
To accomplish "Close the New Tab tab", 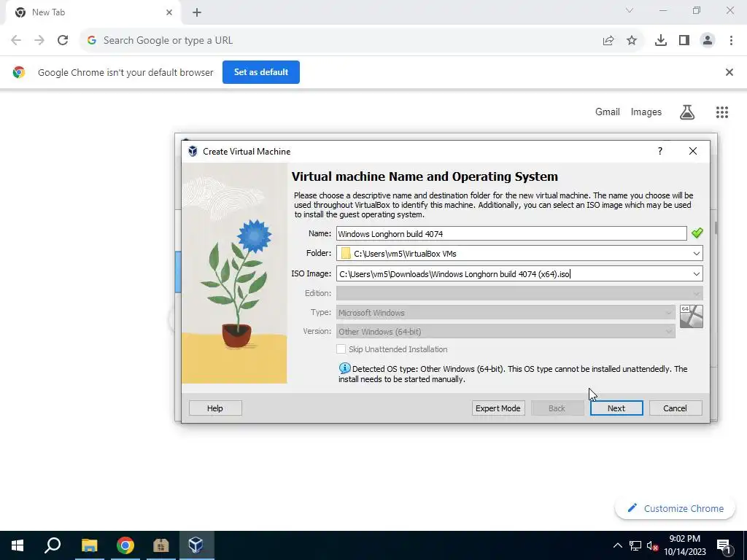I will click(x=169, y=12).
